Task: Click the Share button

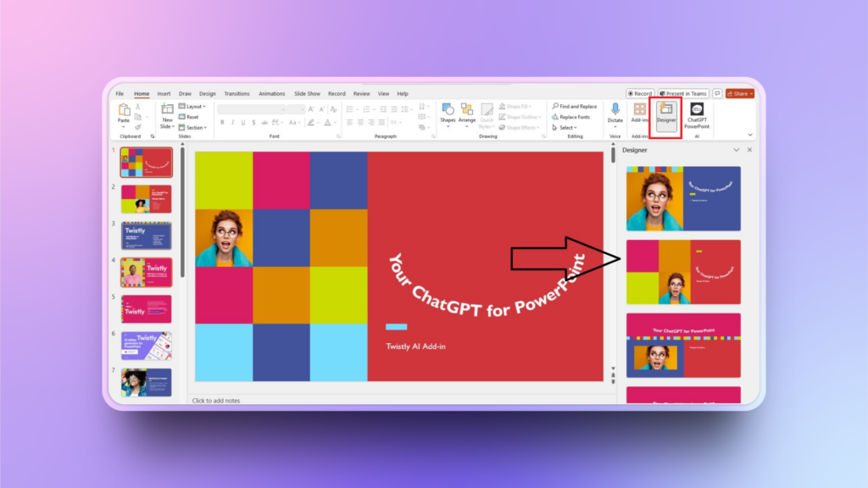Action: (x=740, y=93)
